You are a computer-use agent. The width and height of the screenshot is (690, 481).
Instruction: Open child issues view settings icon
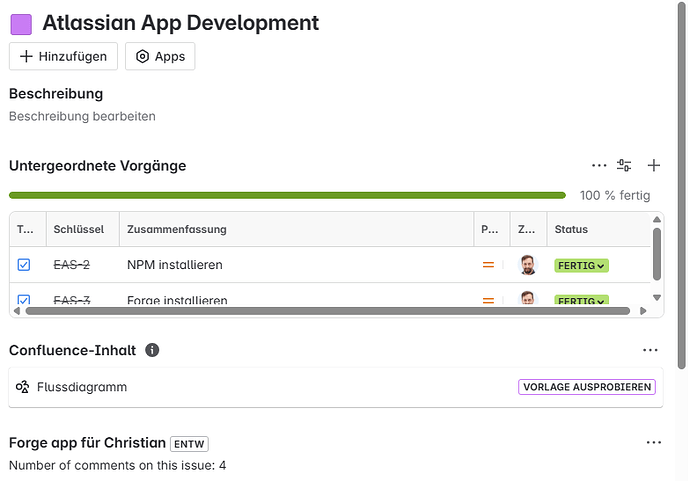pos(624,165)
